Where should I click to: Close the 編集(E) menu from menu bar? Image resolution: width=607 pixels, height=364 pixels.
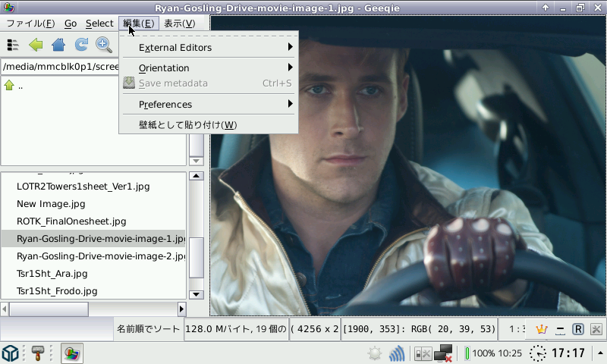[139, 24]
